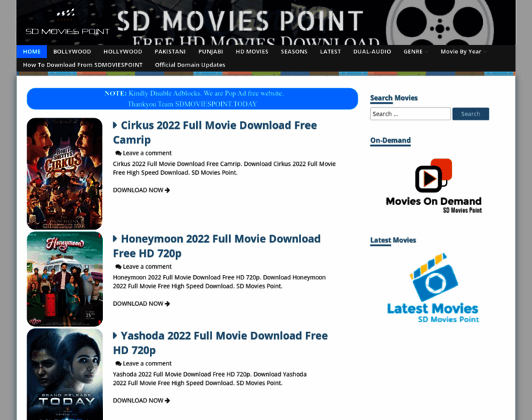Click the Search Movies sidebar heading
532x420 pixels.
pos(394,98)
